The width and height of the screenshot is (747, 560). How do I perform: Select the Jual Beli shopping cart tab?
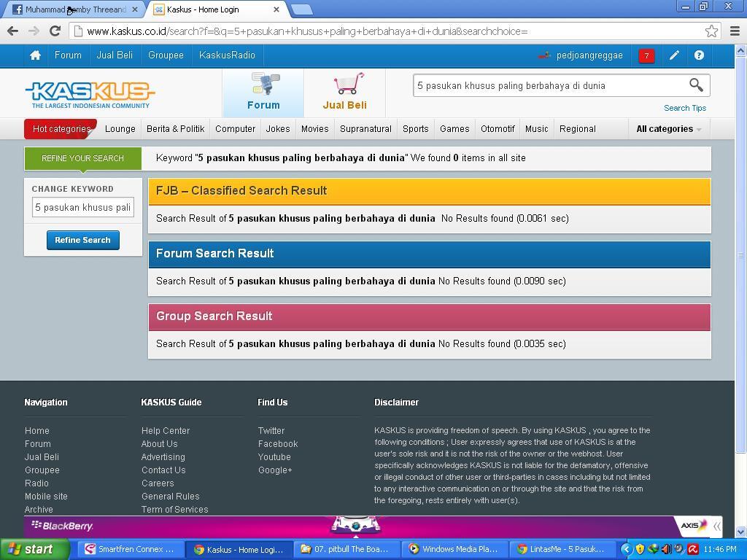(345, 93)
